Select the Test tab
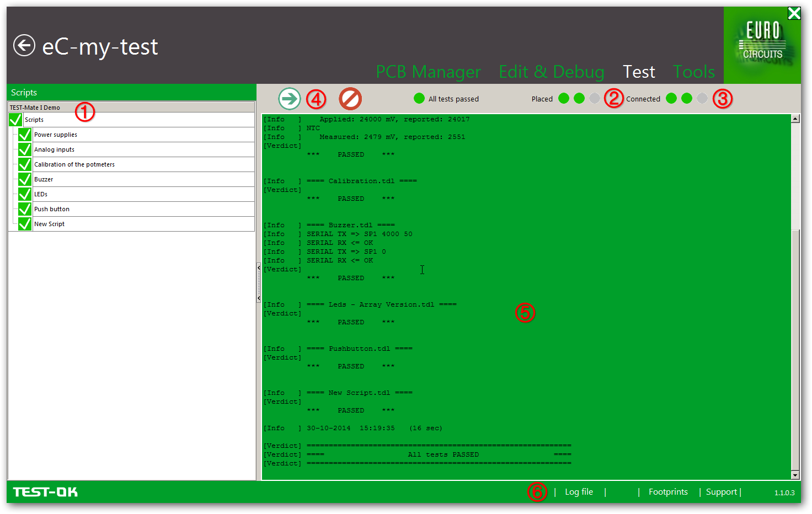Screen dimensions: 812x514 639,72
